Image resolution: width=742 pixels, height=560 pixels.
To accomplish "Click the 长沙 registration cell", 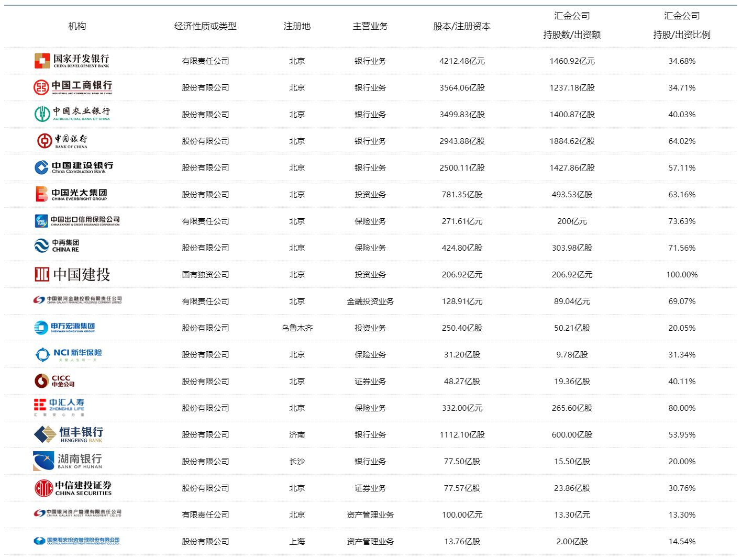I will pos(297,462).
